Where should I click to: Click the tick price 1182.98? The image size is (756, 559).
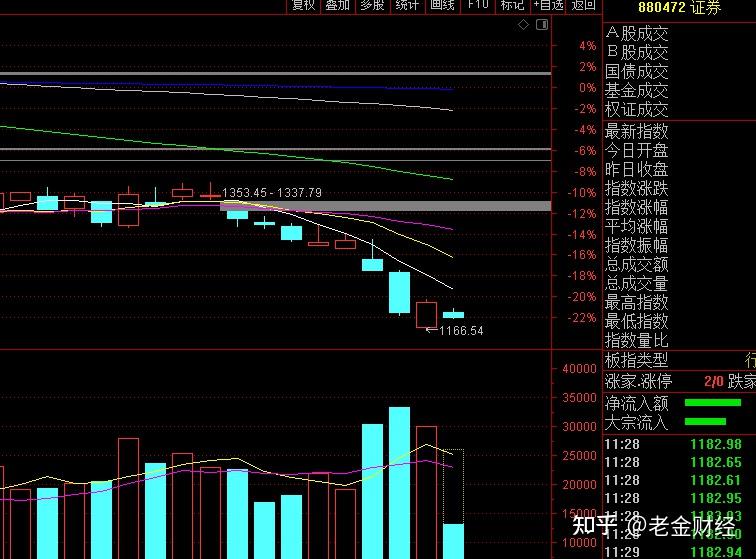(x=716, y=444)
